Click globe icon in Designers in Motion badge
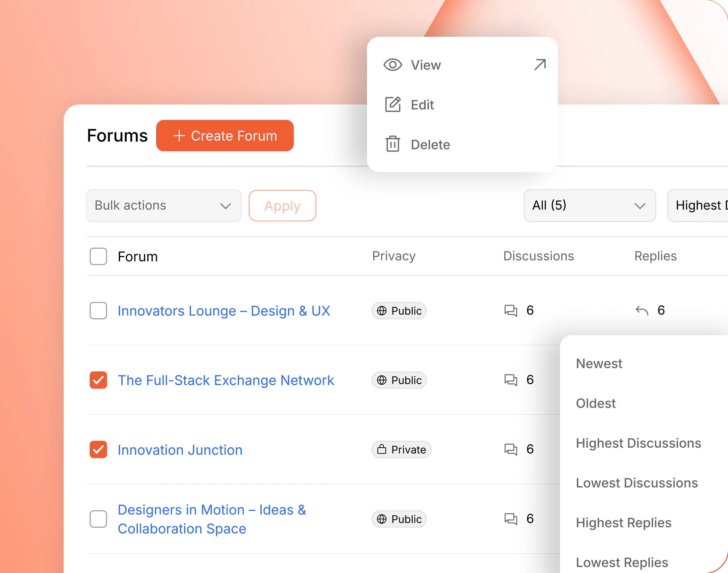Screen dimensions: 728x573 (382, 519)
